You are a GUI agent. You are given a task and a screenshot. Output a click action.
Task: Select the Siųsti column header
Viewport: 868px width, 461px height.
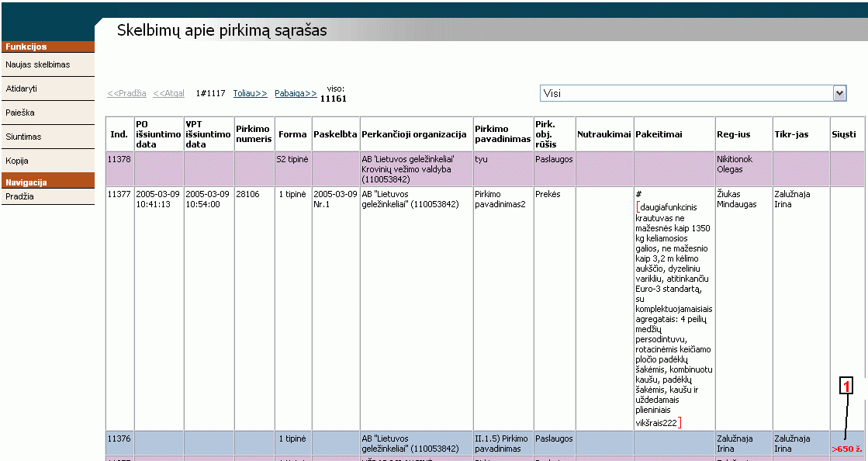[x=847, y=134]
